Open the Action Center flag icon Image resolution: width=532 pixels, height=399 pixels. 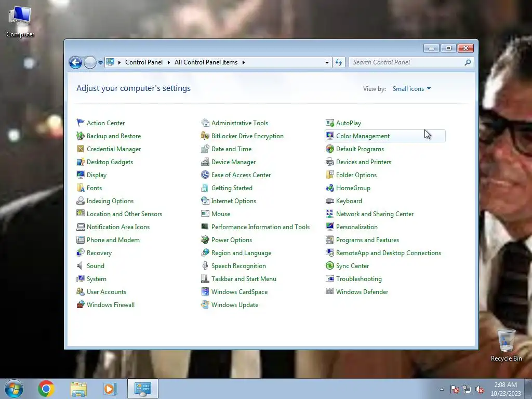pyautogui.click(x=81, y=123)
